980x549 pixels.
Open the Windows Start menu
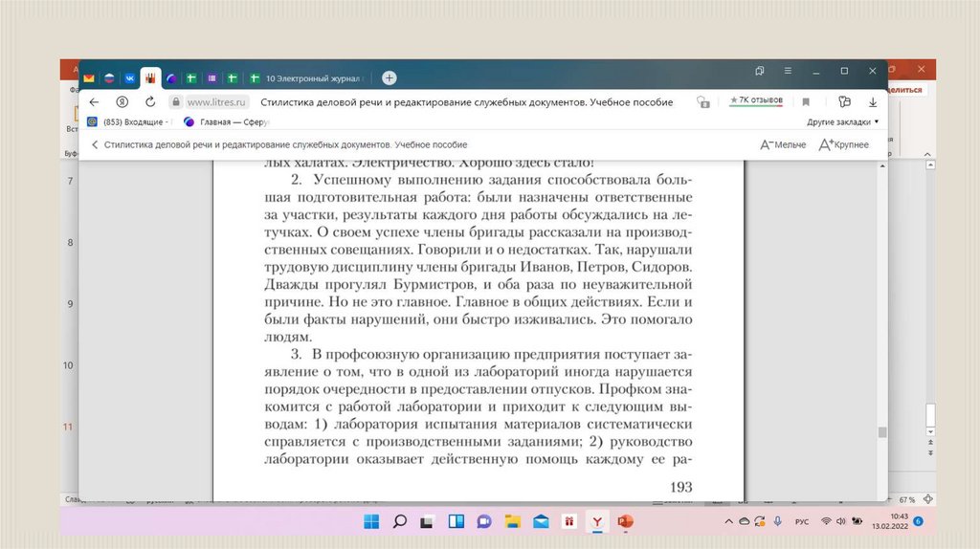pos(371,521)
